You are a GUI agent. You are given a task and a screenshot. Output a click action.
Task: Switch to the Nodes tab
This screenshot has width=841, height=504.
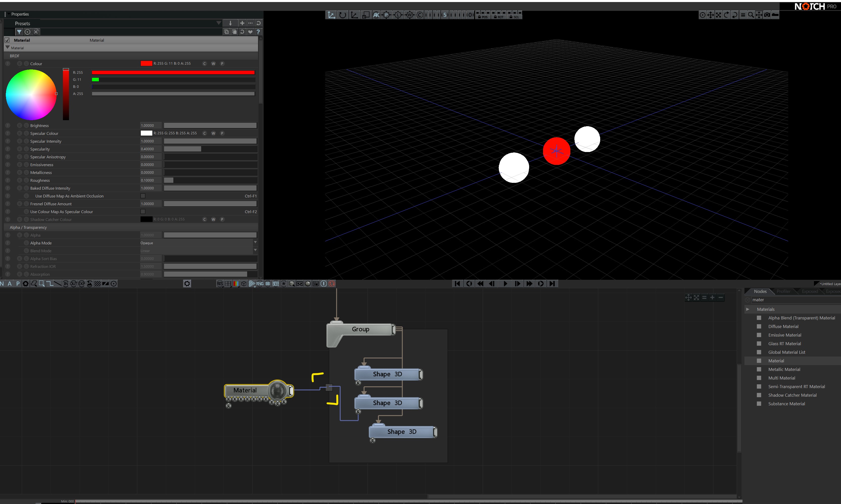[x=760, y=291]
